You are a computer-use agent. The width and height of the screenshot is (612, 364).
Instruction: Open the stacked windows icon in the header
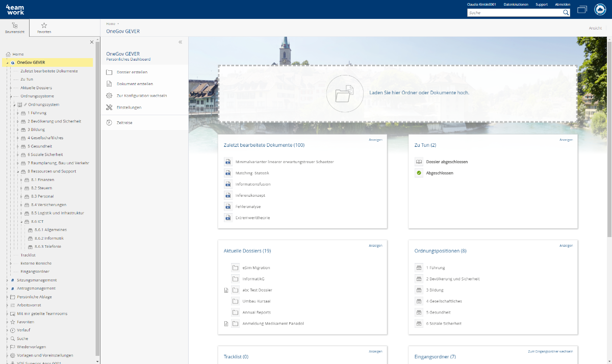582,10
